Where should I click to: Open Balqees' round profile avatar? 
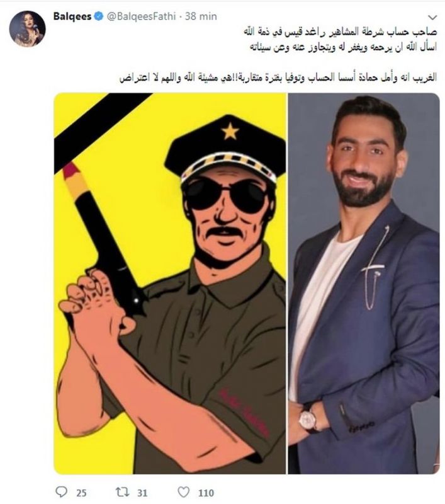27,28
